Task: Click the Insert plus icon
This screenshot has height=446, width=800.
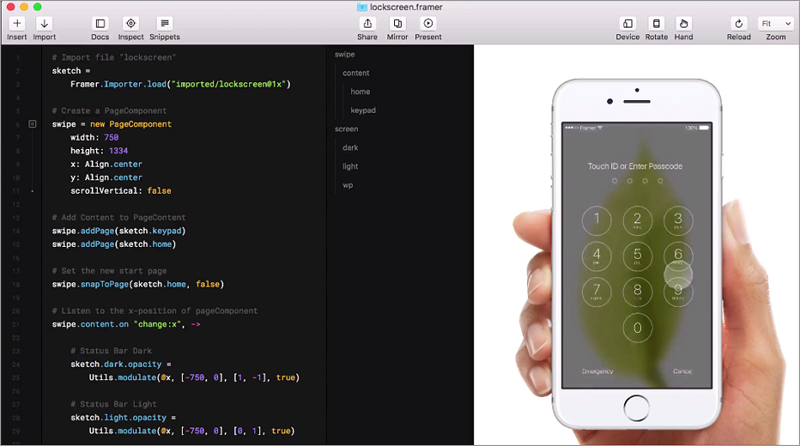Action: tap(17, 23)
